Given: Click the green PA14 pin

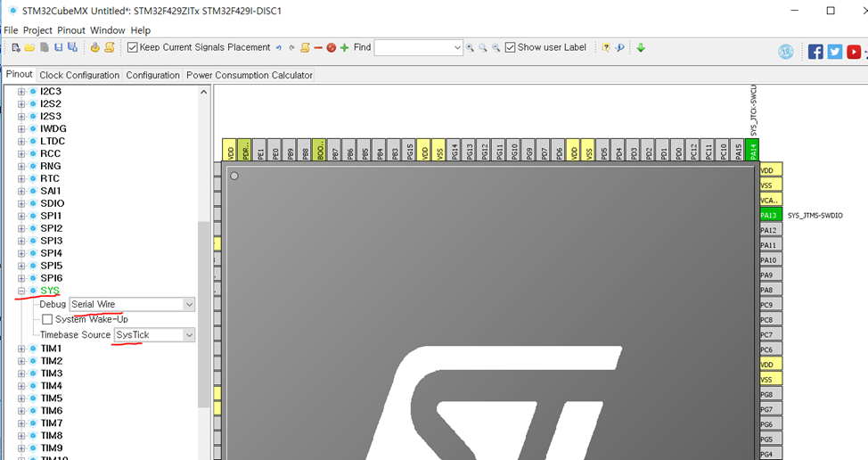Looking at the screenshot, I should tap(752, 150).
